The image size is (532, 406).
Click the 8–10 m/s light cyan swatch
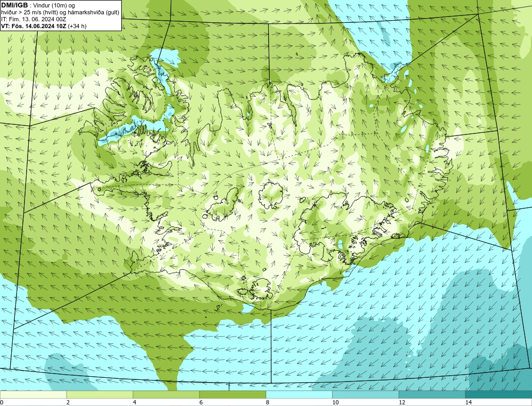tap(299, 394)
